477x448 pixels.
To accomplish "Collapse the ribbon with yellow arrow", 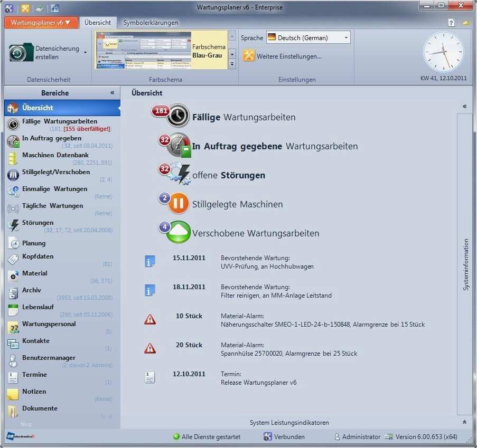I will (466, 23).
